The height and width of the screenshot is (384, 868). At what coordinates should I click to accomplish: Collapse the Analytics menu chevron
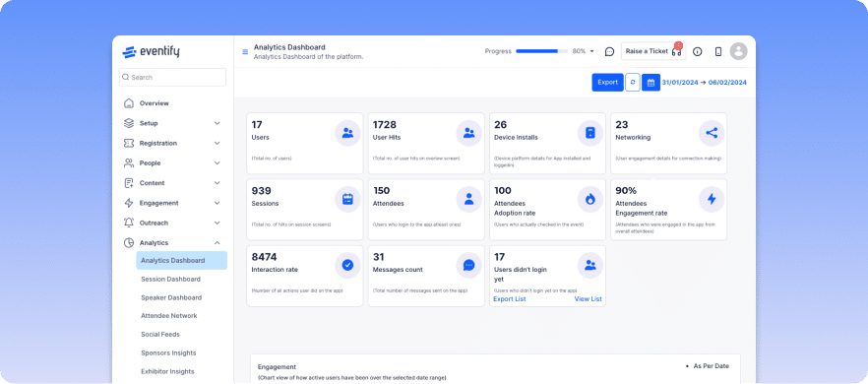[217, 242]
